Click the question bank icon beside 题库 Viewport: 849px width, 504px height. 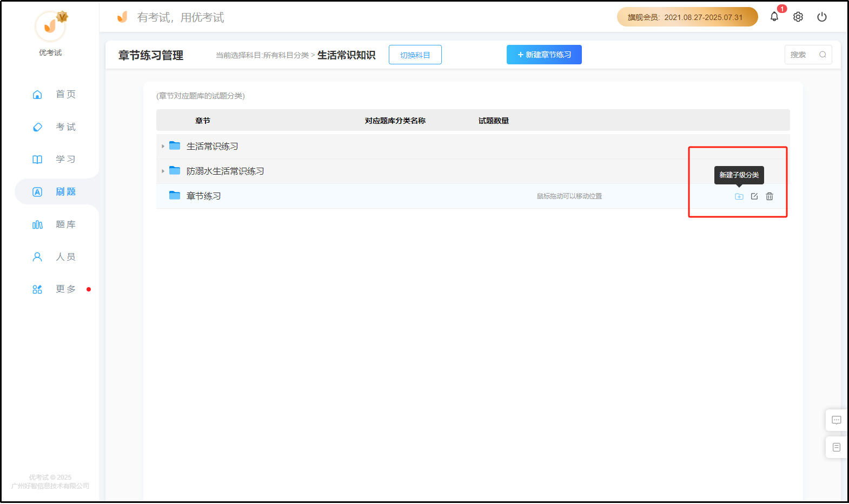point(37,224)
